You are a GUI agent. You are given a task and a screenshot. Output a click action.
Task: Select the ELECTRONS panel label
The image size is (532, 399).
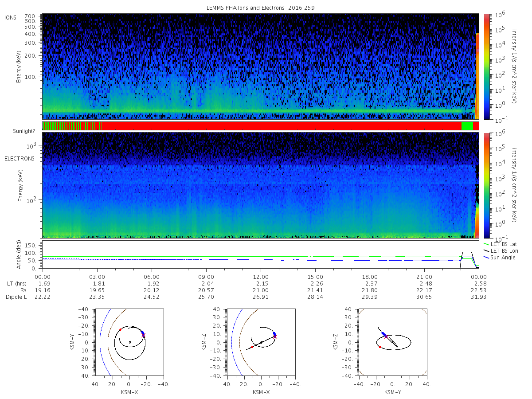pyautogui.click(x=20, y=158)
